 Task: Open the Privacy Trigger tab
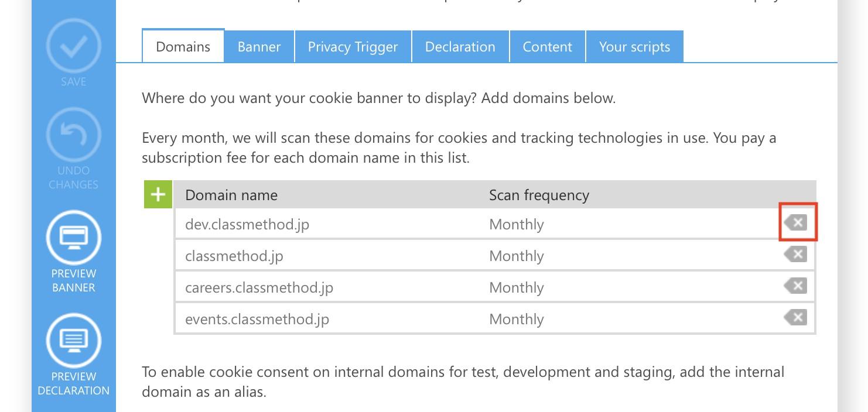click(353, 46)
